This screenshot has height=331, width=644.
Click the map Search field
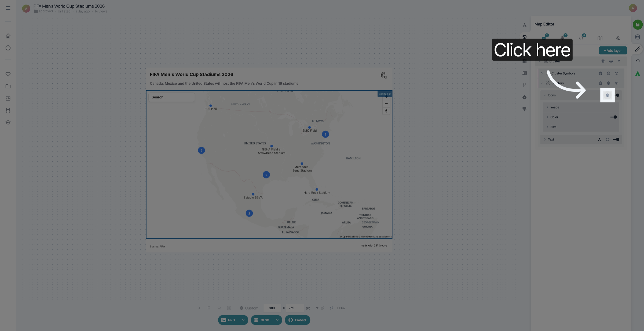[172, 97]
